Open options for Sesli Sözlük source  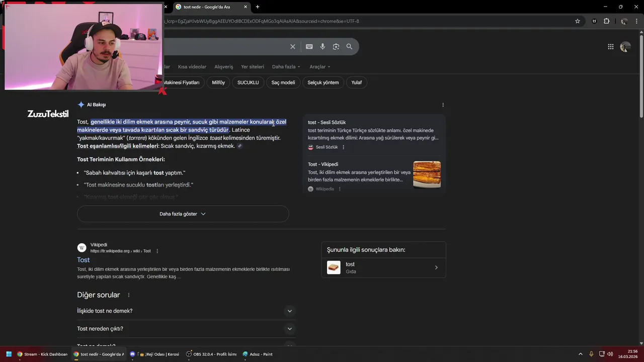[344, 147]
